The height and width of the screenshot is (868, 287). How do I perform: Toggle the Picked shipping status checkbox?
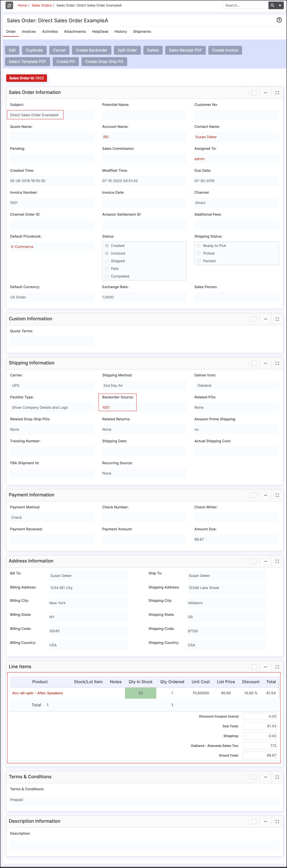[x=199, y=253]
